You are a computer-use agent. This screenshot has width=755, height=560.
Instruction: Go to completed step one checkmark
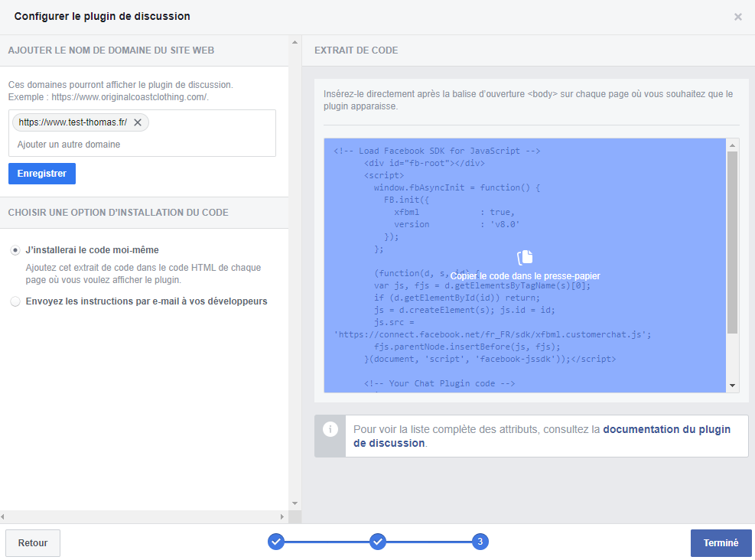[276, 542]
